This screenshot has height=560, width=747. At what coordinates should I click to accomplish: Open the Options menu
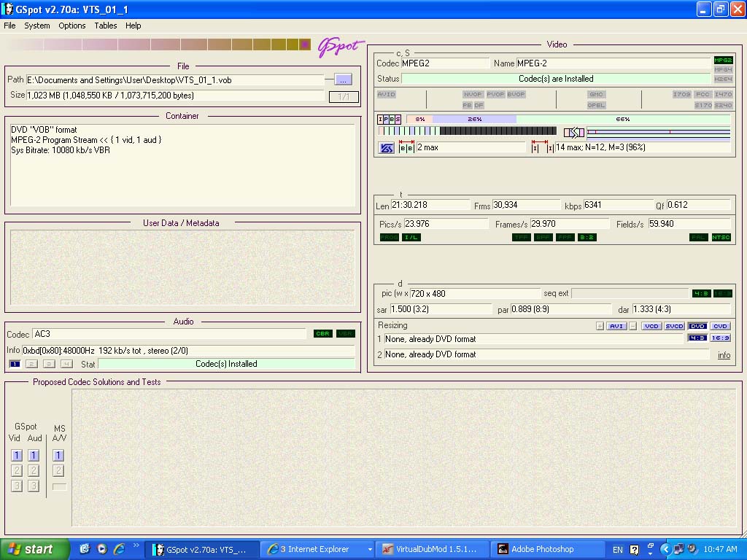[x=72, y=26]
